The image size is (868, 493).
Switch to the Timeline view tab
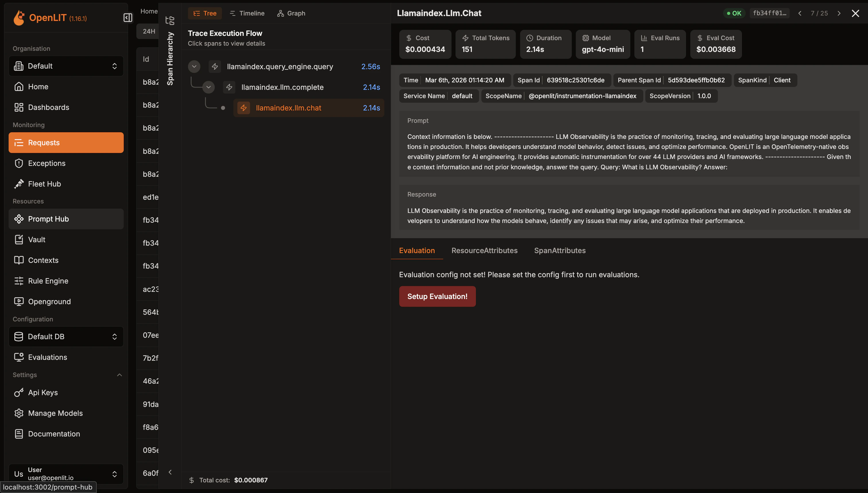click(247, 13)
